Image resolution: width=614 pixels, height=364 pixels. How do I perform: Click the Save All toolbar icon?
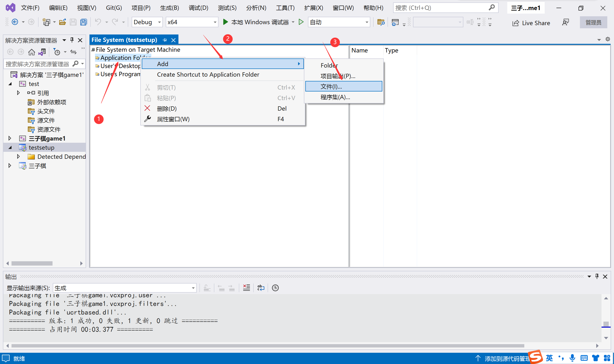[x=84, y=22]
